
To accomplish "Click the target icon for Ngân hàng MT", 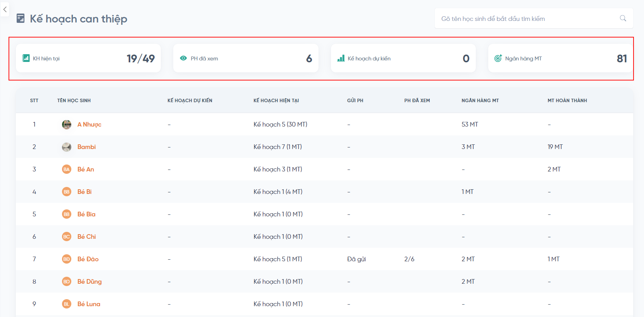I will tap(498, 58).
